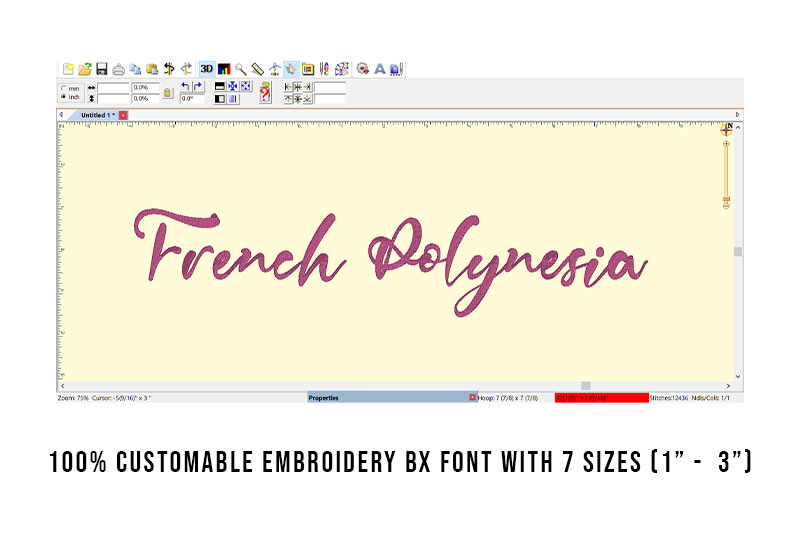The width and height of the screenshot is (800, 533).
Task: Rotate design left arrow
Action: point(186,86)
